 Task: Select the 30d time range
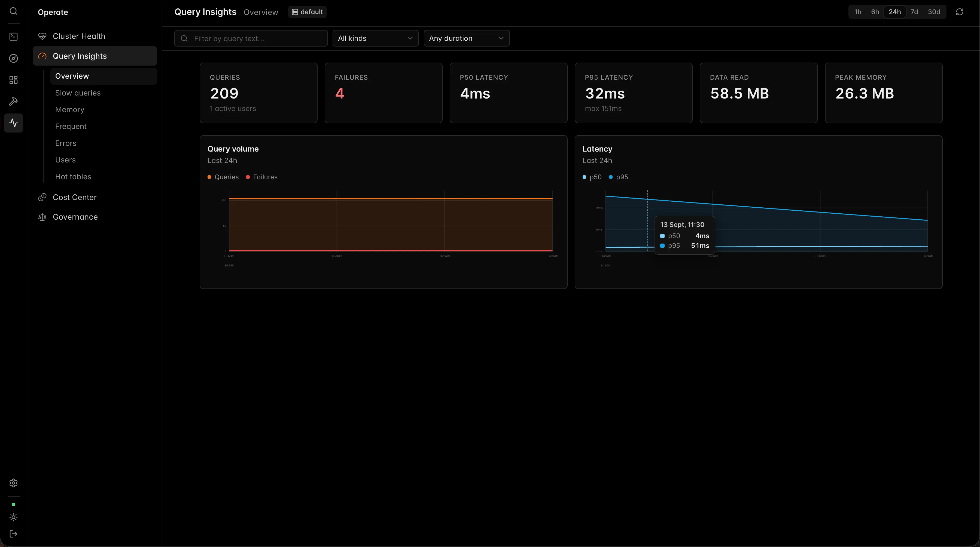(934, 12)
